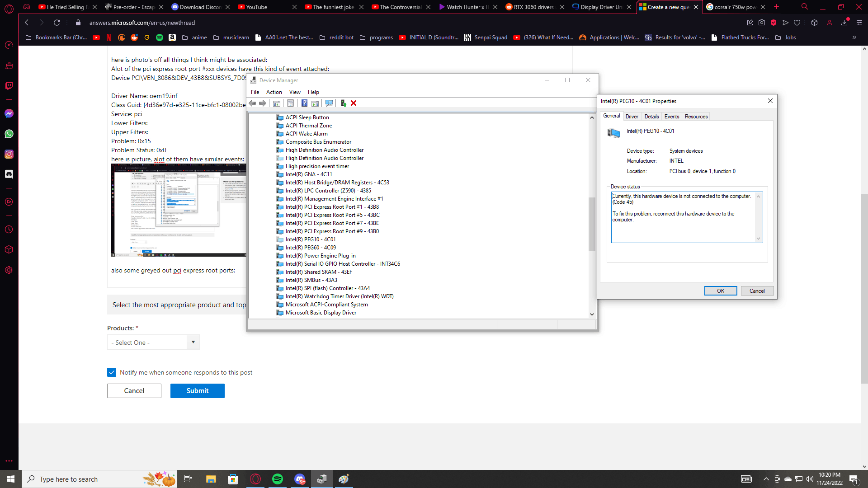
Task: Show hidden system tray icons
Action: 766,479
